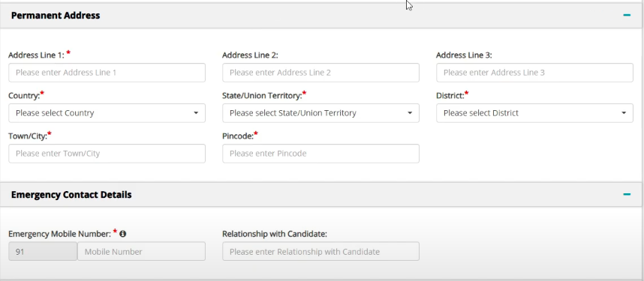
Task: Open the District dropdown
Action: click(534, 113)
